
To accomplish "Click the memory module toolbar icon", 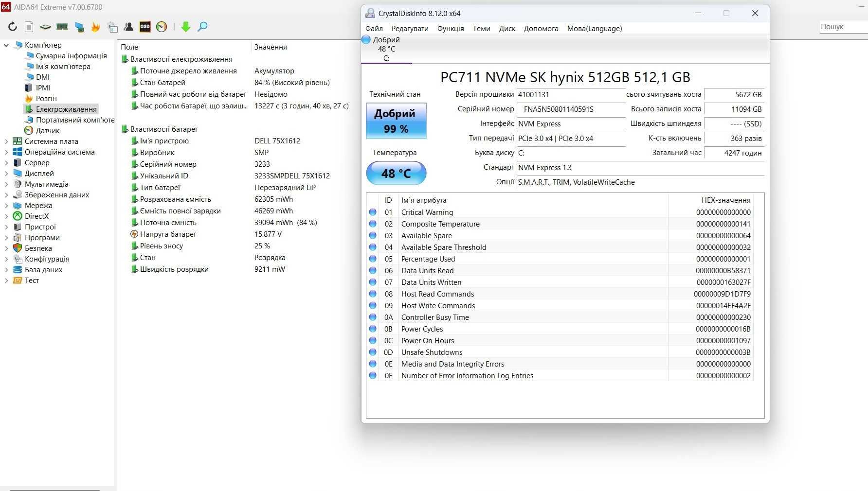I will click(62, 27).
